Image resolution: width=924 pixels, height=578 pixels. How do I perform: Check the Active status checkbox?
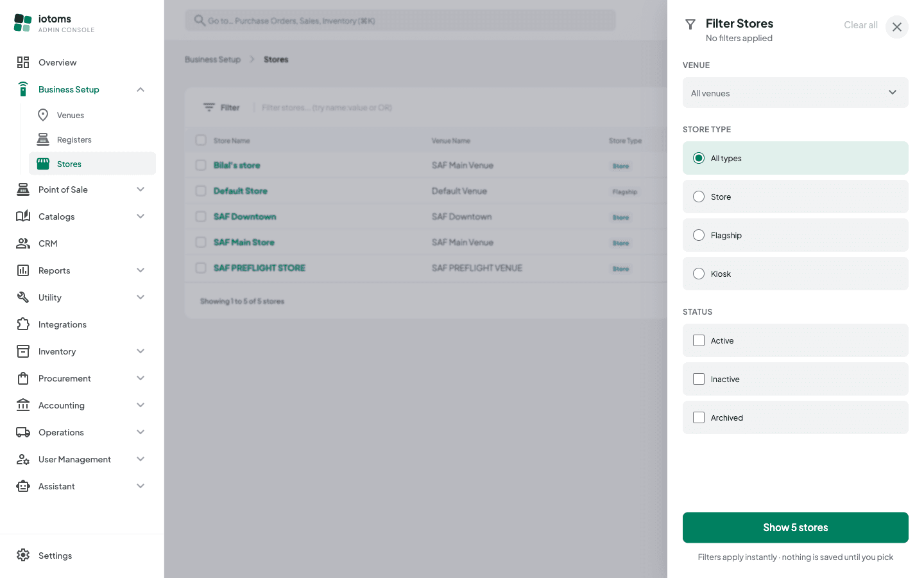pyautogui.click(x=699, y=340)
